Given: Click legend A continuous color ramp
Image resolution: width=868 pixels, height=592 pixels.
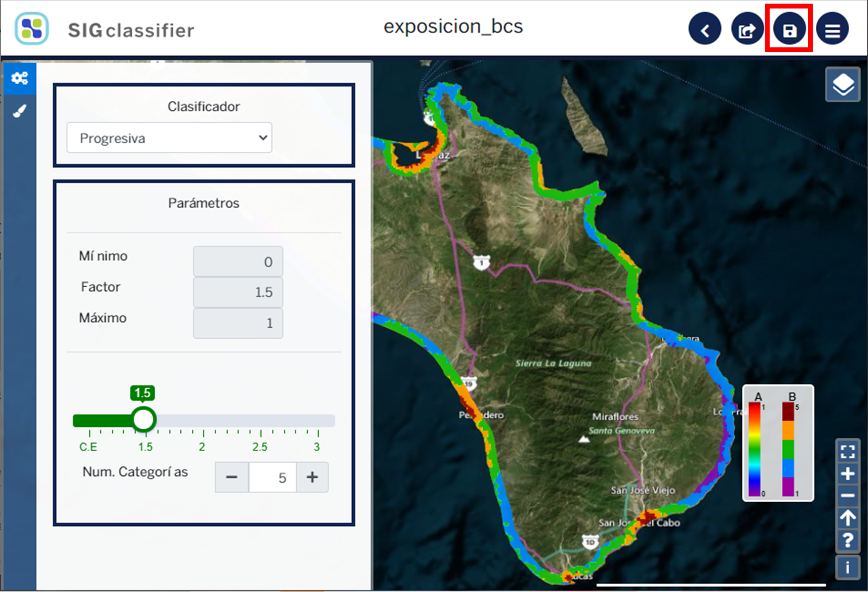Looking at the screenshot, I should tap(754, 449).
